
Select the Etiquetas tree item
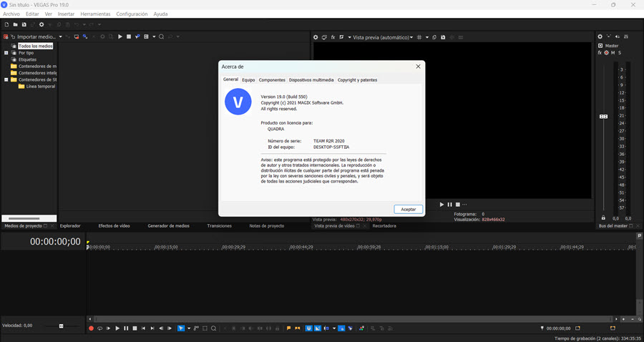[27, 59]
